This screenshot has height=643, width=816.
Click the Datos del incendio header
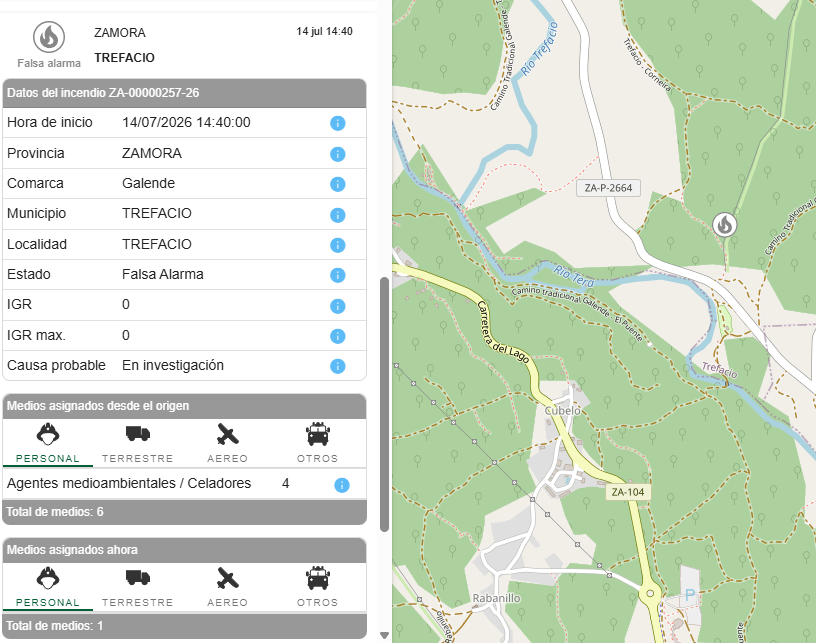(184, 93)
